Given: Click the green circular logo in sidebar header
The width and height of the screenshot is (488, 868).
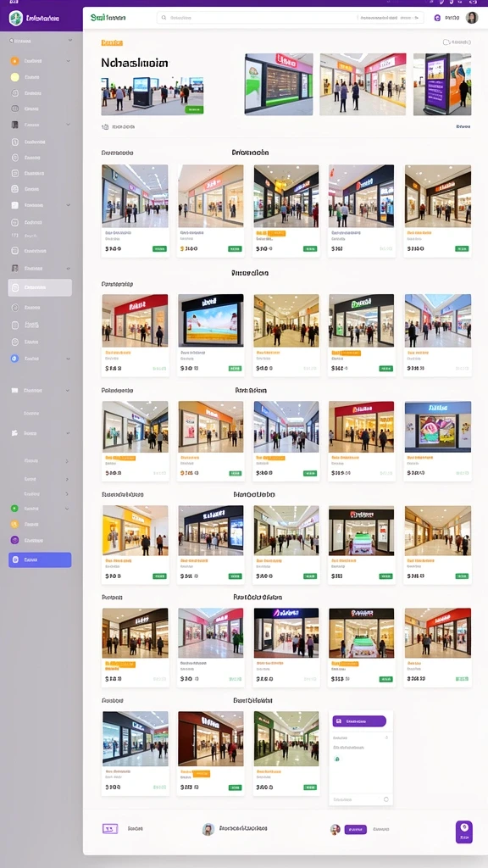Looking at the screenshot, I should [x=15, y=19].
